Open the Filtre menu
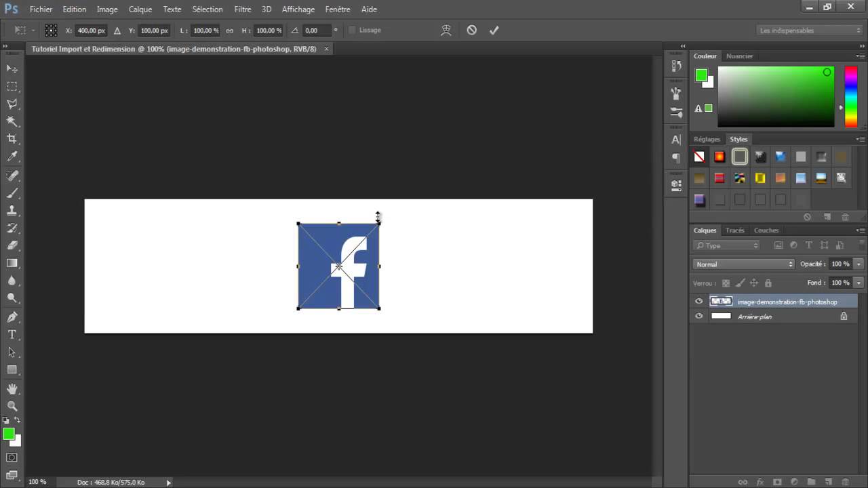 (243, 9)
